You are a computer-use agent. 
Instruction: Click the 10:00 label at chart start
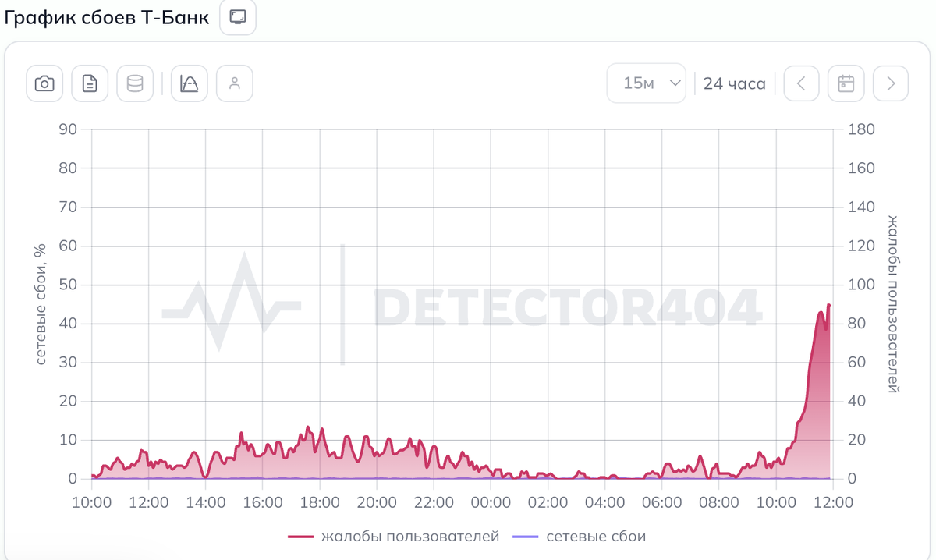pos(91,502)
